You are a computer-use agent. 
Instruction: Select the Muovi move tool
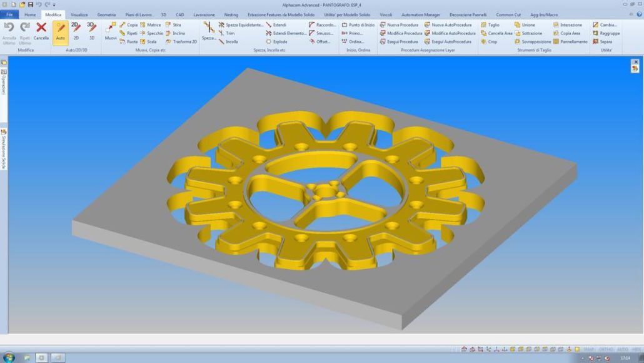[111, 31]
